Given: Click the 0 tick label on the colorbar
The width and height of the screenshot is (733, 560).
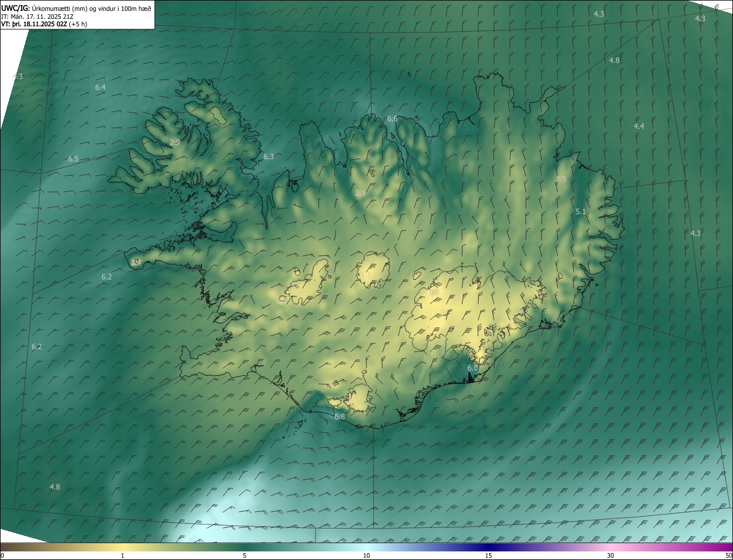Looking at the screenshot, I should [2, 555].
